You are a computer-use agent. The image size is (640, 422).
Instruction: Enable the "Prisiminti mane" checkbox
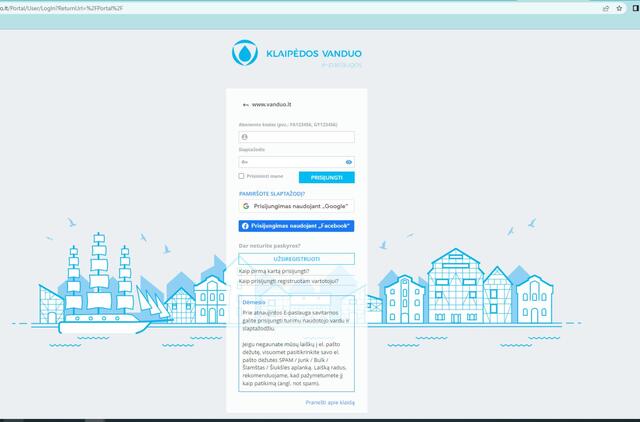(x=241, y=176)
